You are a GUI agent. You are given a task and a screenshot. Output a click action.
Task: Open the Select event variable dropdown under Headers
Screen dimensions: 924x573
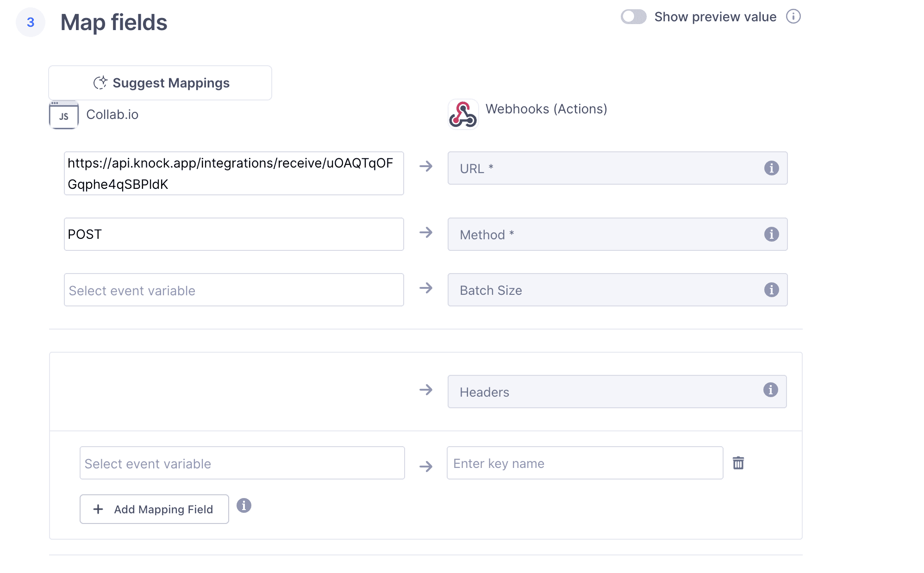242,463
